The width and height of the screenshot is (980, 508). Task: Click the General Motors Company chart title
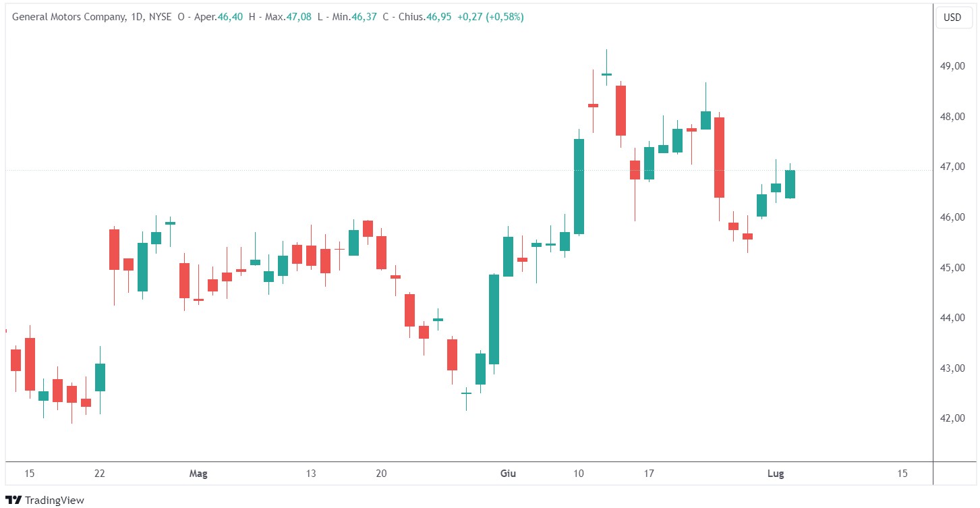[69, 17]
